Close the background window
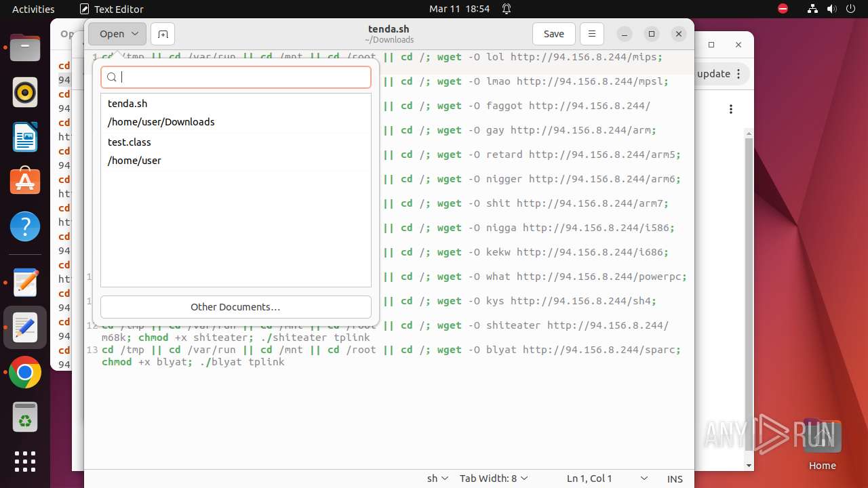Screen dimensions: 868x488 point(738,45)
